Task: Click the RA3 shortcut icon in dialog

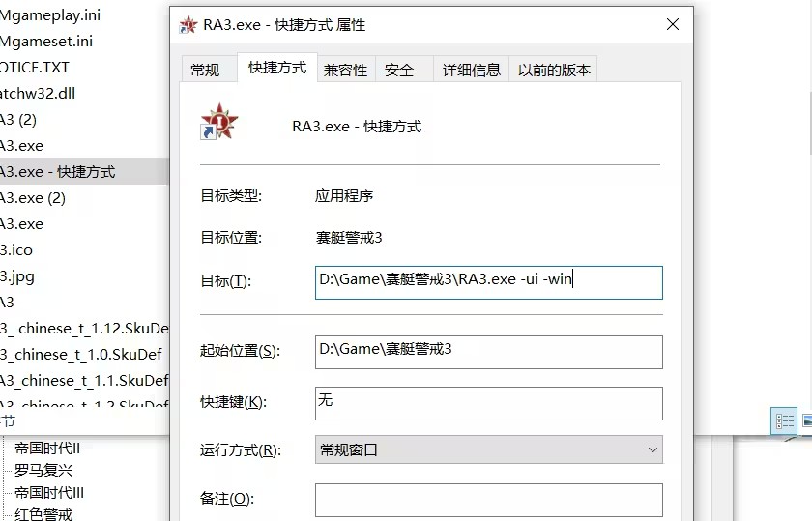Action: pos(219,121)
